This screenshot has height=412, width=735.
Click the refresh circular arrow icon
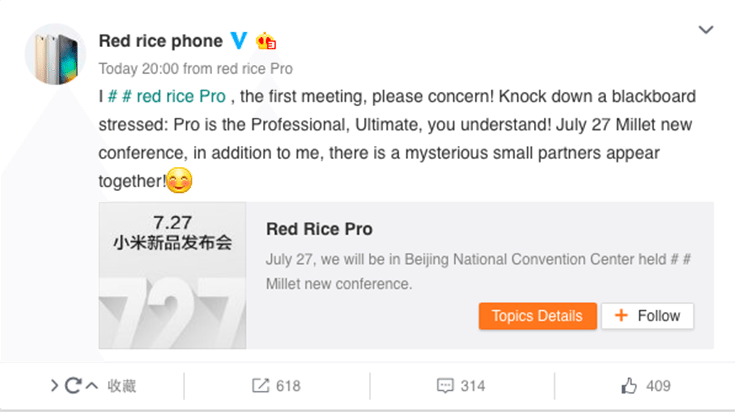coord(73,386)
